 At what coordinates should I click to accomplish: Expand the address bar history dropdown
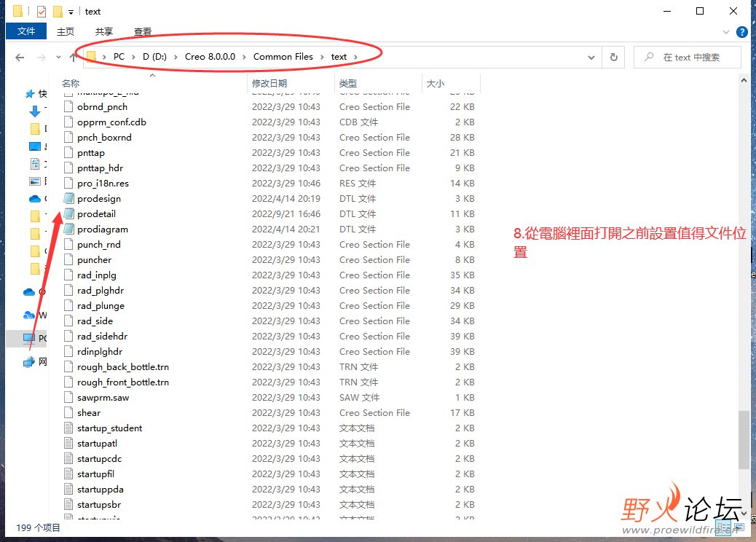tap(591, 58)
